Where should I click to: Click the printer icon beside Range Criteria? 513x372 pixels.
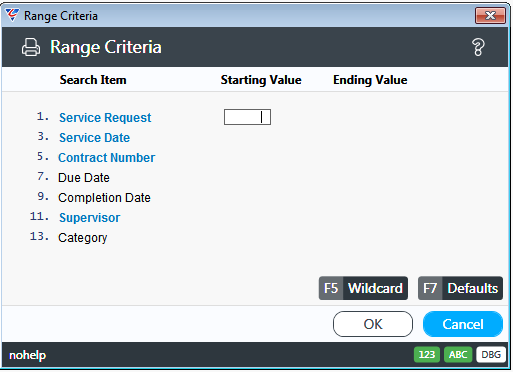[x=31, y=47]
